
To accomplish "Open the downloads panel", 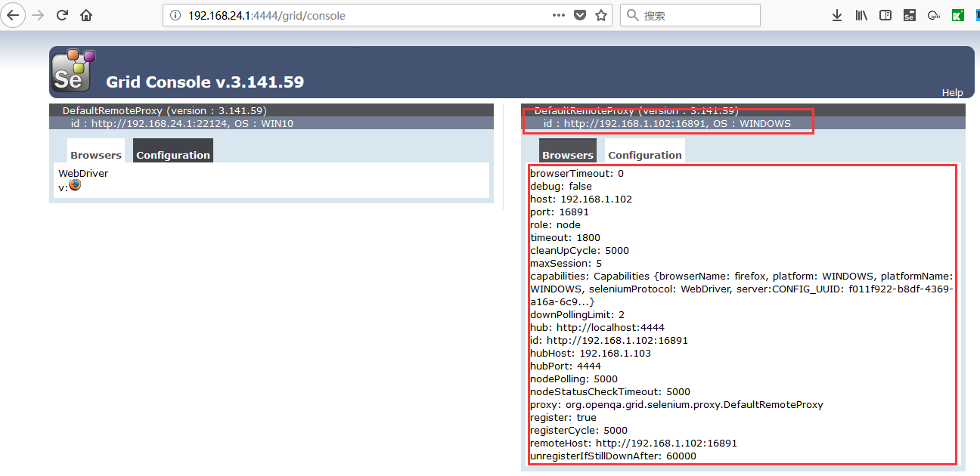I will tap(837, 15).
